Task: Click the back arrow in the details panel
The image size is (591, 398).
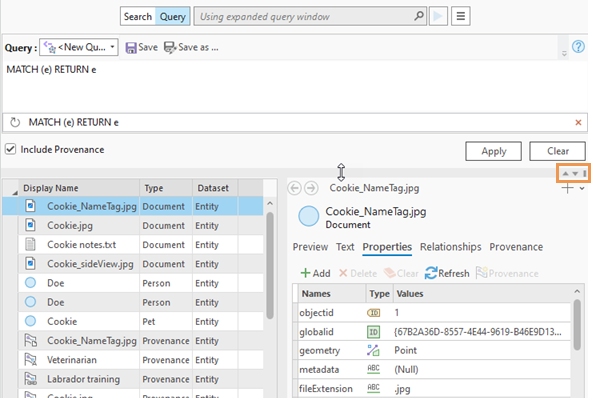Action: tap(295, 188)
